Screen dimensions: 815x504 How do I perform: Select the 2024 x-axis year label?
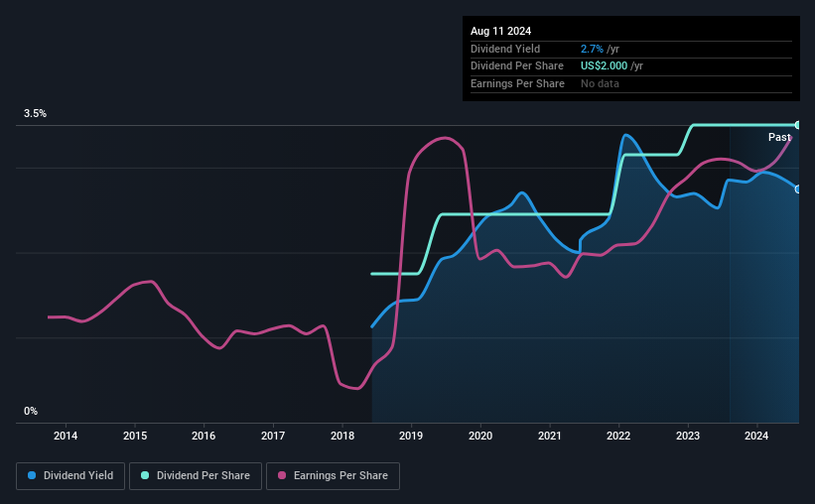click(756, 436)
